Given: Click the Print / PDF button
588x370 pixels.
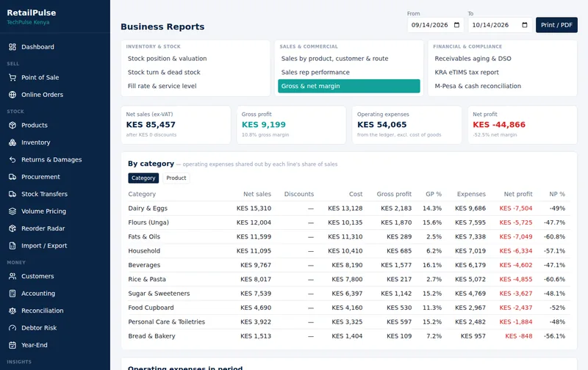Looking at the screenshot, I should (556, 25).
